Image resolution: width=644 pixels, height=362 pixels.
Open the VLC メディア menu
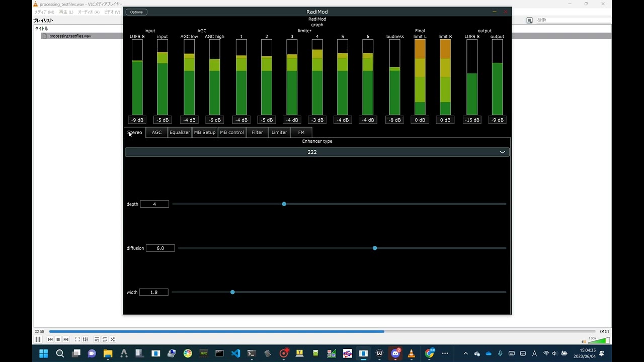pyautogui.click(x=44, y=12)
